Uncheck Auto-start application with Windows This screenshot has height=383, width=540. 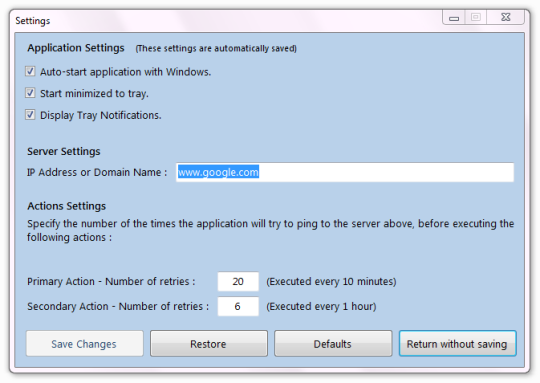tap(30, 72)
